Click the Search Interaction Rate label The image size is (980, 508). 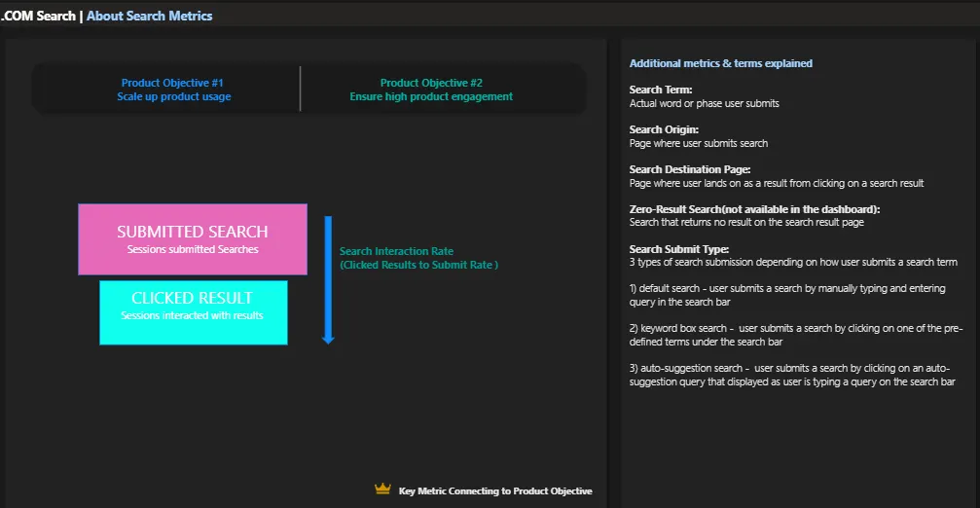tap(418, 258)
